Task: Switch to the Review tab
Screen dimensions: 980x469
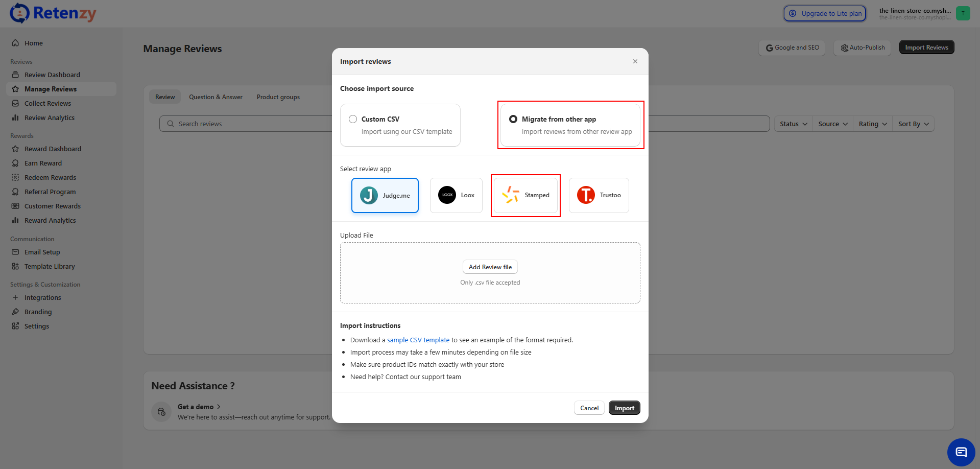Action: pyautogui.click(x=165, y=97)
